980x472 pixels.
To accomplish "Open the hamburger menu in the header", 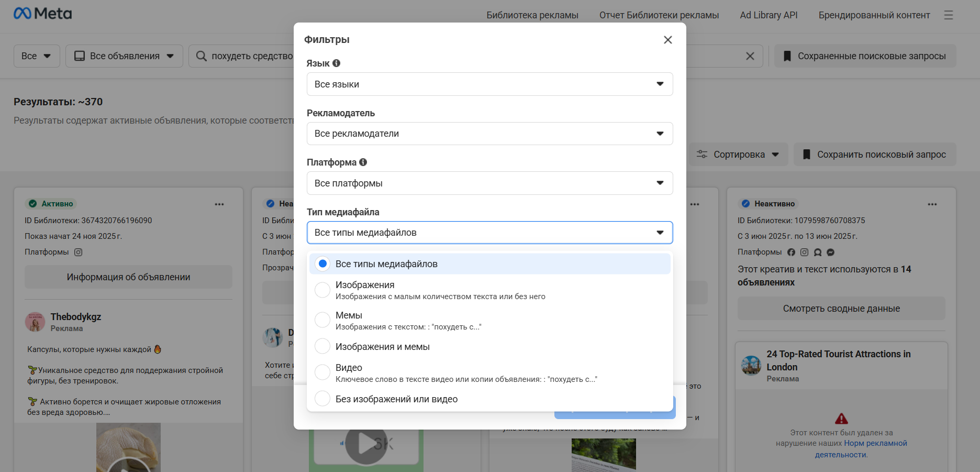I will (x=948, y=15).
